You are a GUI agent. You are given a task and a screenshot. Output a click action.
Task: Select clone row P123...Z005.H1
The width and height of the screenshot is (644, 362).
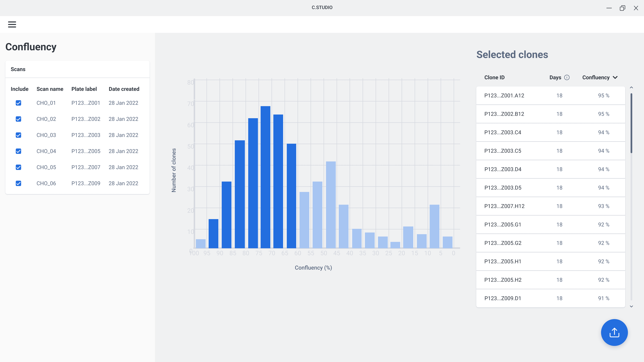(551, 261)
